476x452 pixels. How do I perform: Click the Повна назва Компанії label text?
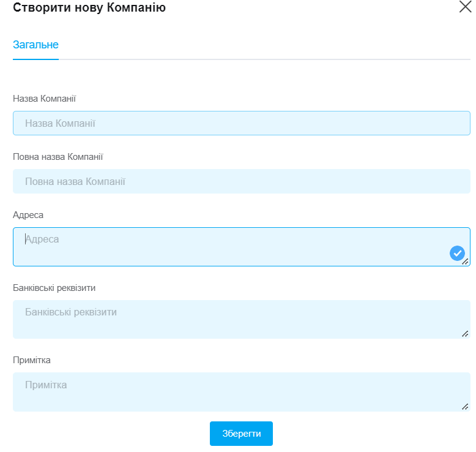(58, 157)
